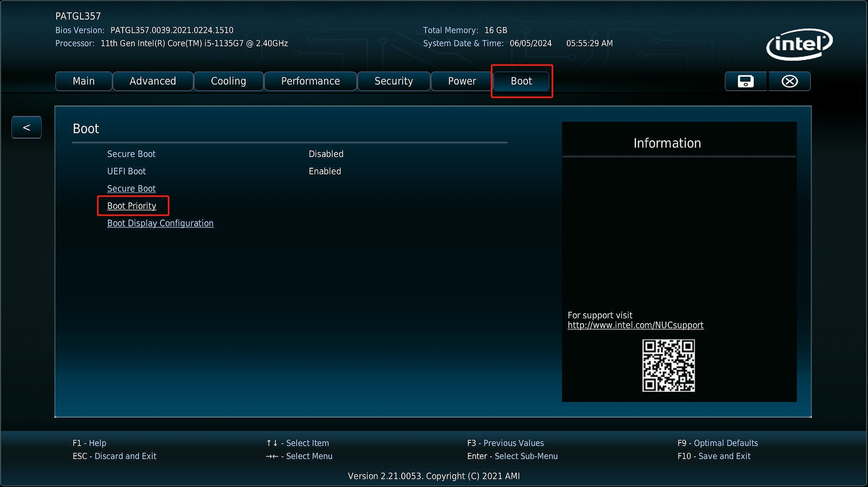This screenshot has height=487, width=868.
Task: Select the Boot tab
Action: click(521, 81)
